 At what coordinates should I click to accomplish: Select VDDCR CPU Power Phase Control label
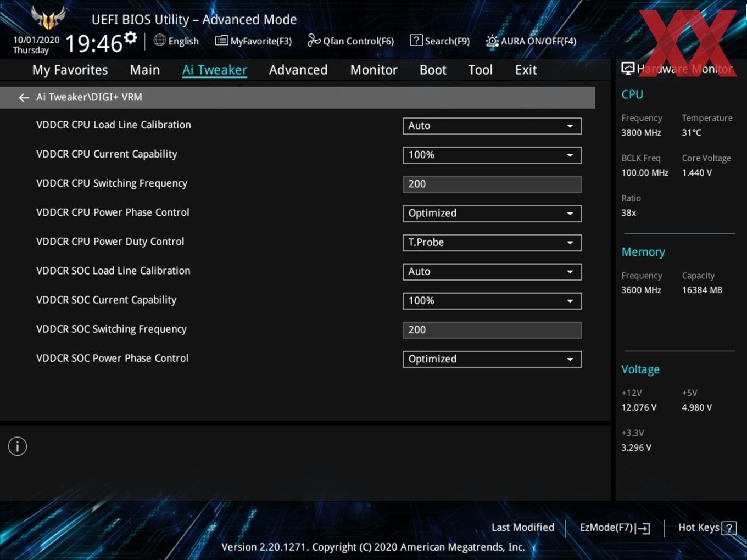click(x=113, y=212)
